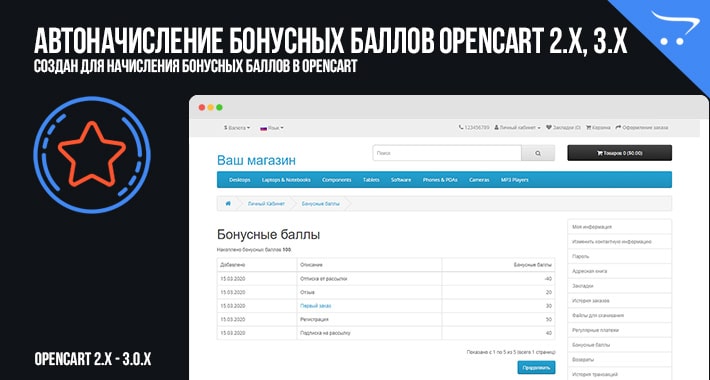Open Закладки in account sidebar
The height and width of the screenshot is (380, 710).
[619, 286]
